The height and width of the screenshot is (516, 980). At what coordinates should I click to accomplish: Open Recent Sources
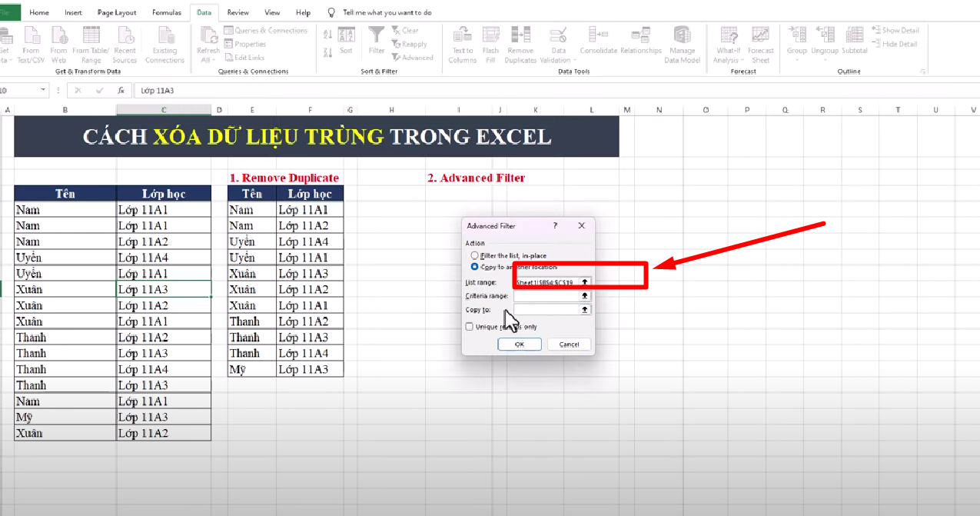click(125, 45)
